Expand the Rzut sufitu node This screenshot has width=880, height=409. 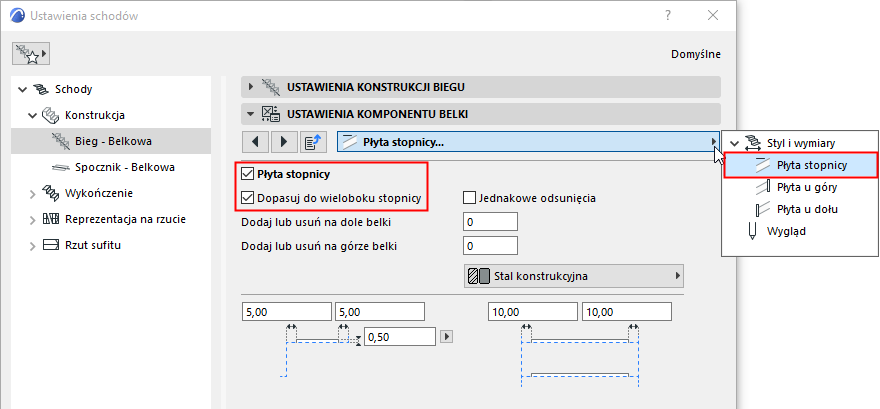point(32,245)
